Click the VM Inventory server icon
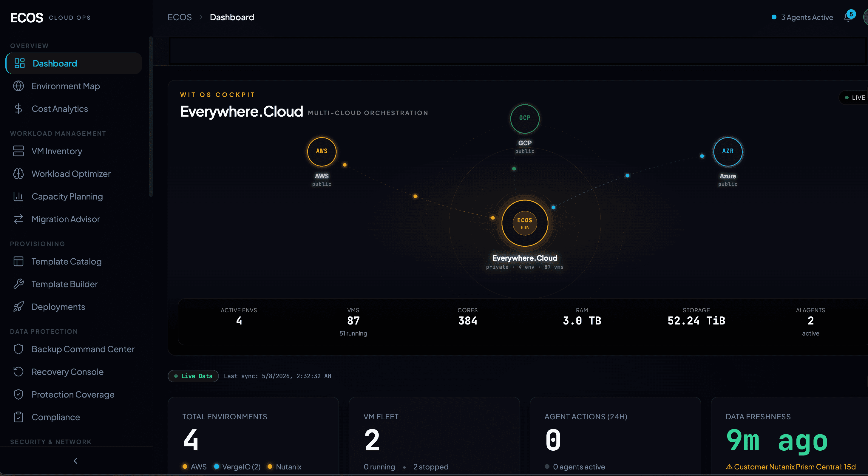 point(18,151)
